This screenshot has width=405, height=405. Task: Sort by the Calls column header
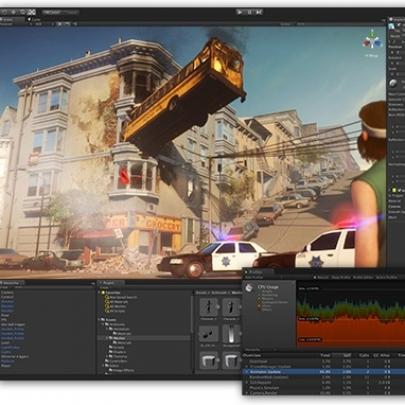coord(364,356)
